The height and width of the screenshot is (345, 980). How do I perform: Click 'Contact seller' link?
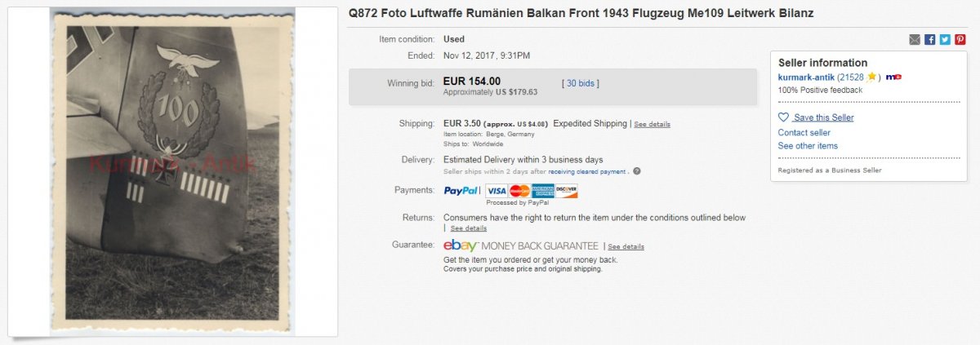coord(804,132)
